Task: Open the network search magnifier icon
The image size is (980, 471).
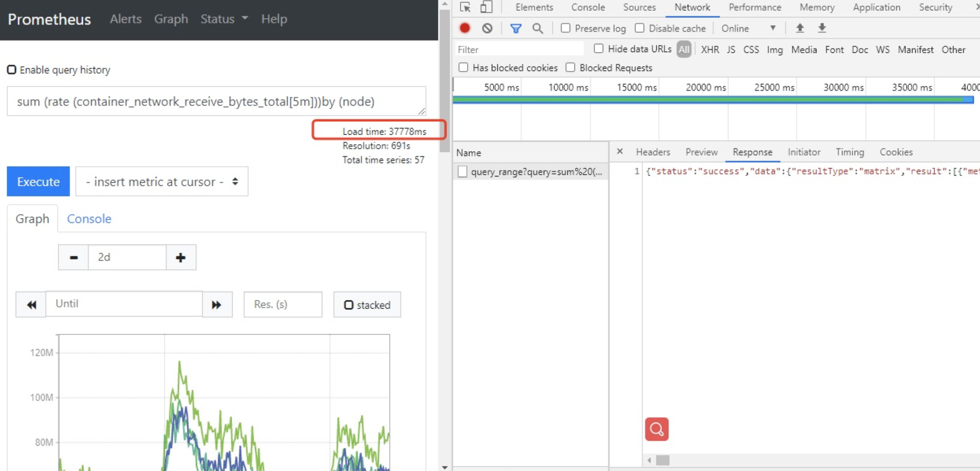Action: click(x=538, y=28)
